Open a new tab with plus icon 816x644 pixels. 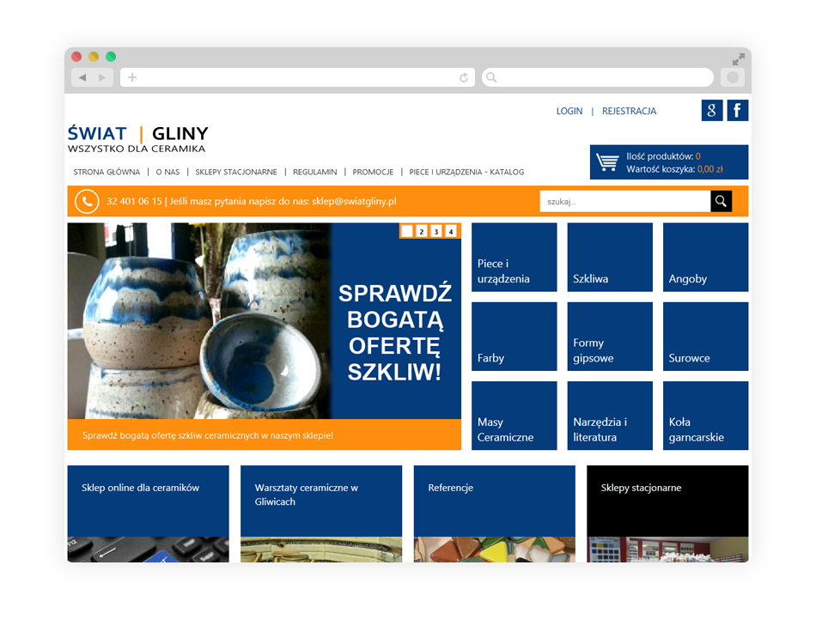[x=132, y=77]
